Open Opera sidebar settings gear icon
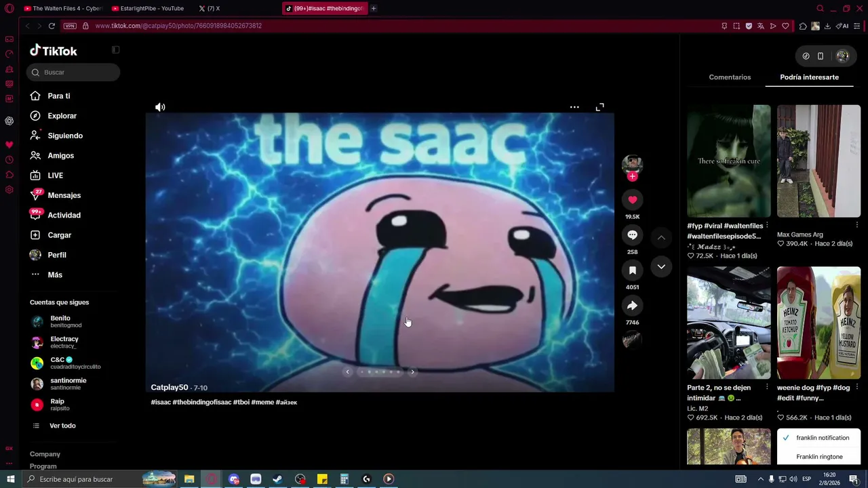This screenshot has height=488, width=868. point(9,190)
